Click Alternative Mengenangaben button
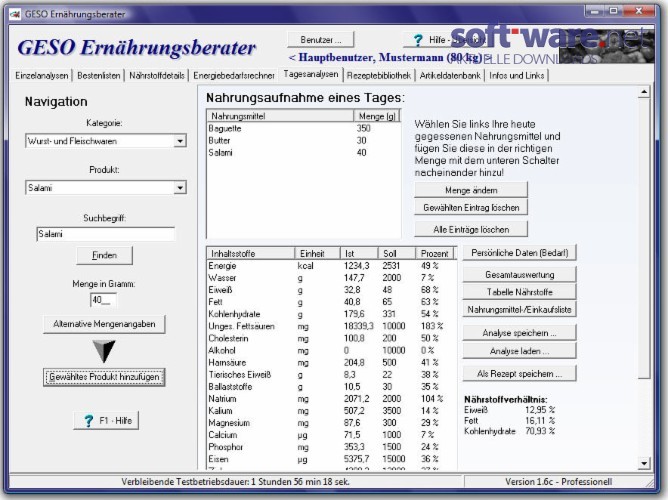 coord(104,324)
